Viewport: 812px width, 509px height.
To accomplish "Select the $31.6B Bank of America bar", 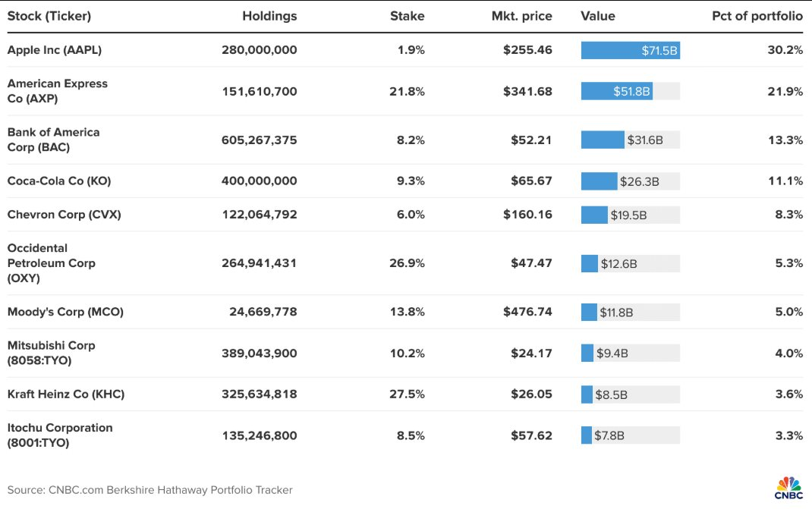I will [603, 140].
